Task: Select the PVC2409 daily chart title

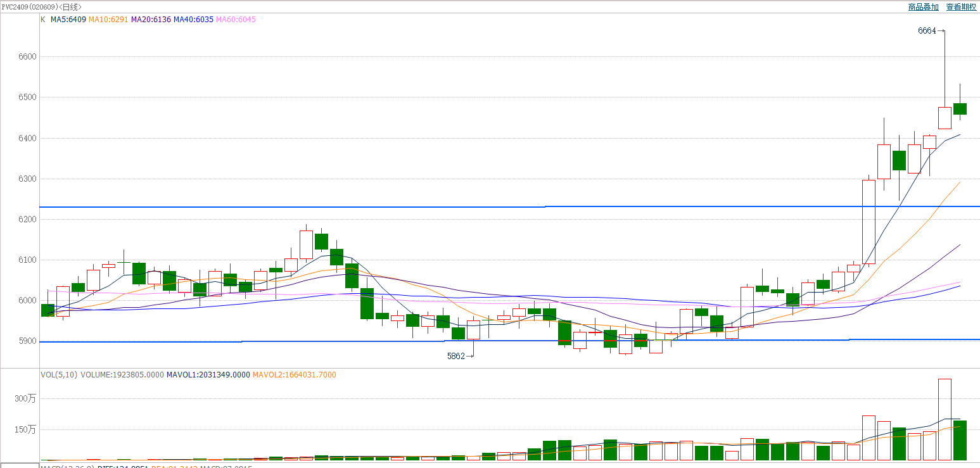Action: (x=41, y=6)
